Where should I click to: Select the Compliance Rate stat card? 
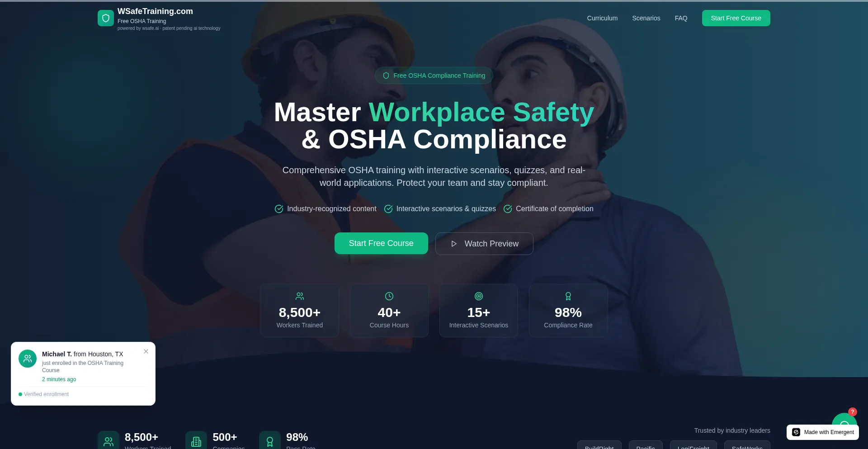[568, 311]
